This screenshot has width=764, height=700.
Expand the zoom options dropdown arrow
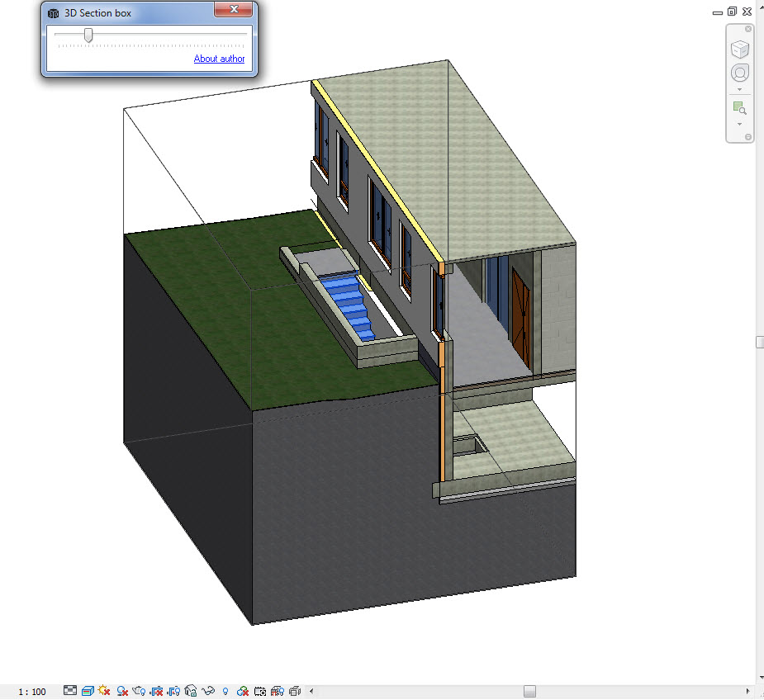point(740,124)
